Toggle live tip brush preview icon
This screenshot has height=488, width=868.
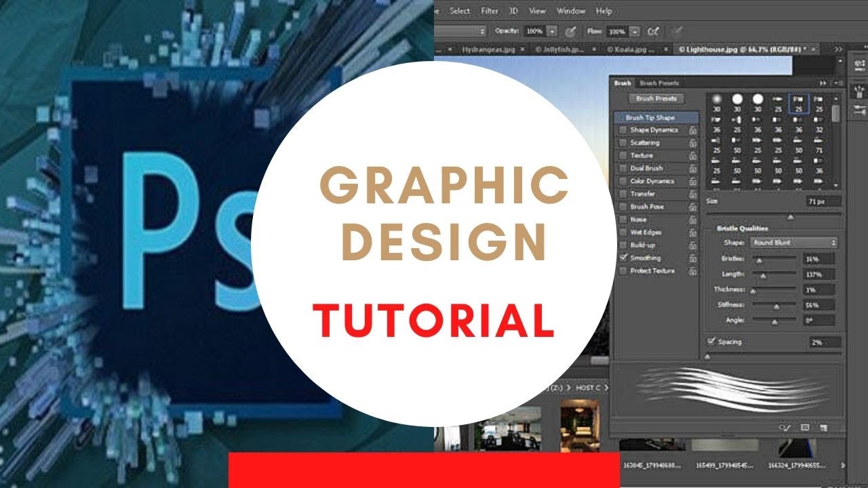pos(786,428)
